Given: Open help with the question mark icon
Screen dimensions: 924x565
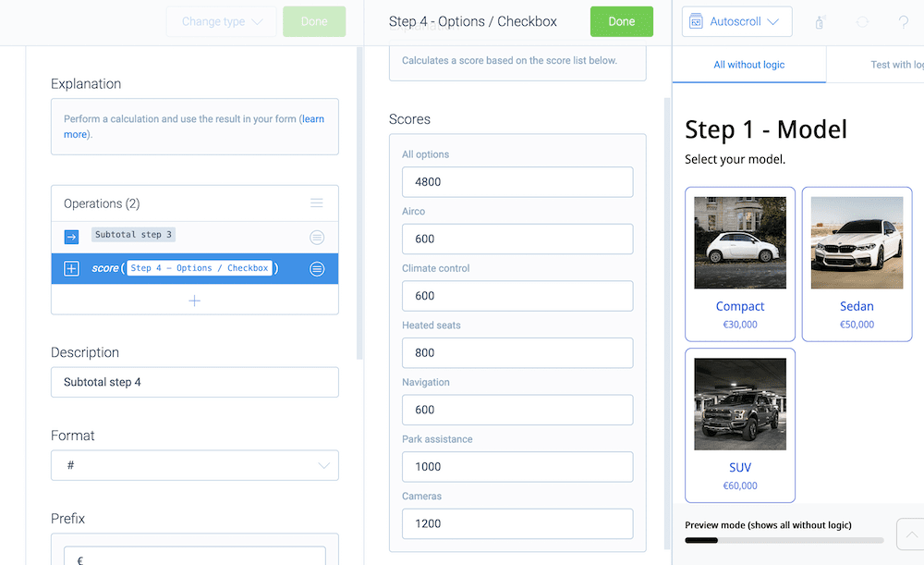Looking at the screenshot, I should click(x=903, y=22).
